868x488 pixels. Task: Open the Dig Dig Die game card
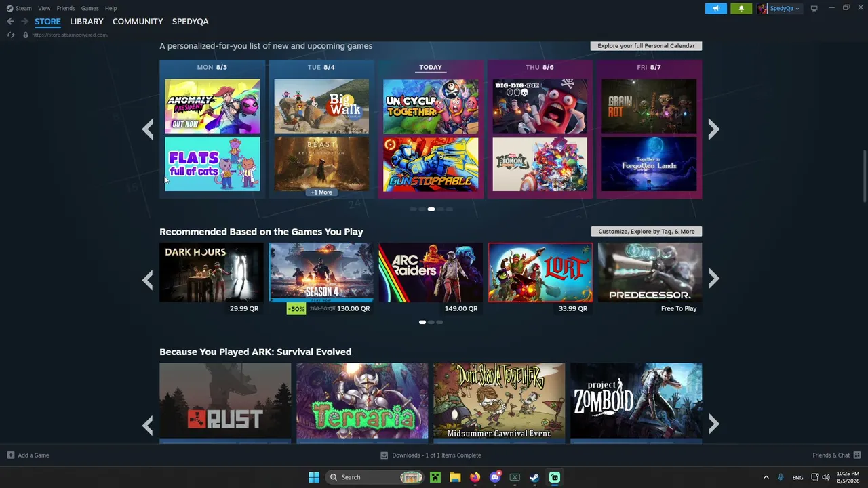pos(540,106)
